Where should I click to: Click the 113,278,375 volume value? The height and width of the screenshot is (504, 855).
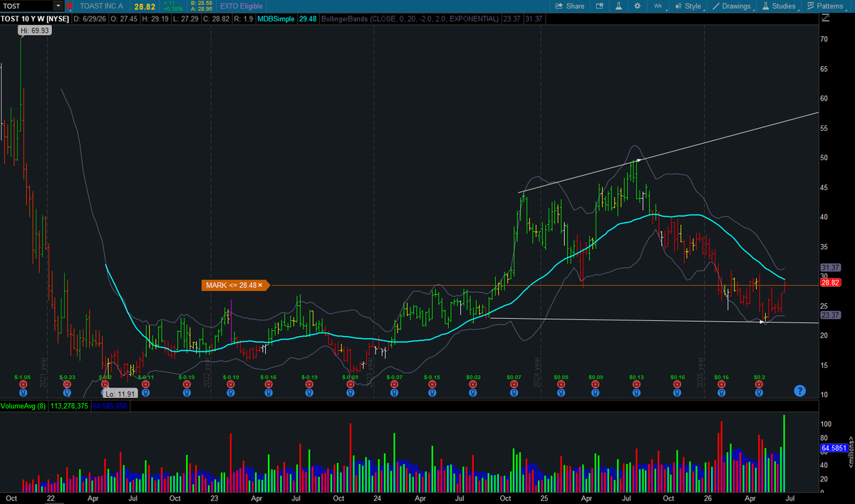[x=70, y=407]
